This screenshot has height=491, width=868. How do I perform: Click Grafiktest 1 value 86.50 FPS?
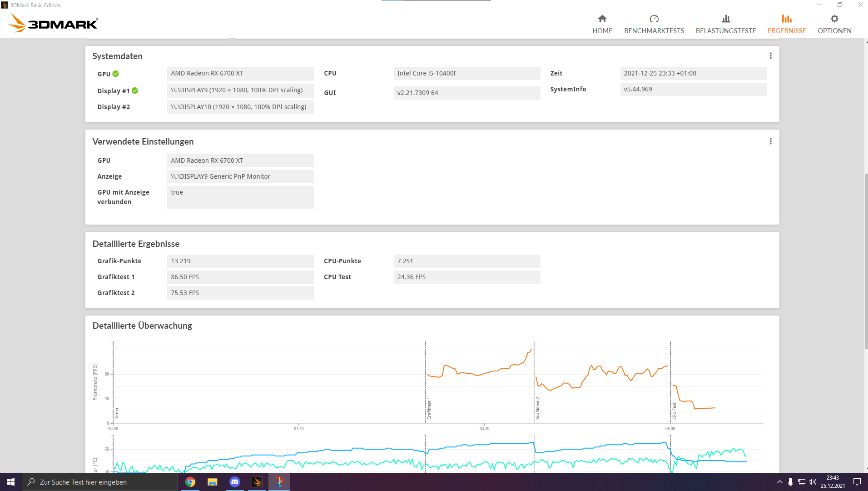(240, 277)
